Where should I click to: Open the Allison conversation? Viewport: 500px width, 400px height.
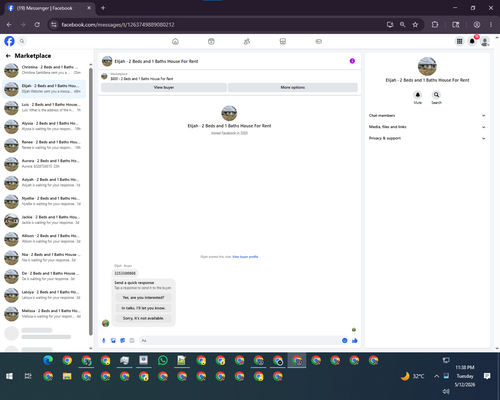click(44, 238)
